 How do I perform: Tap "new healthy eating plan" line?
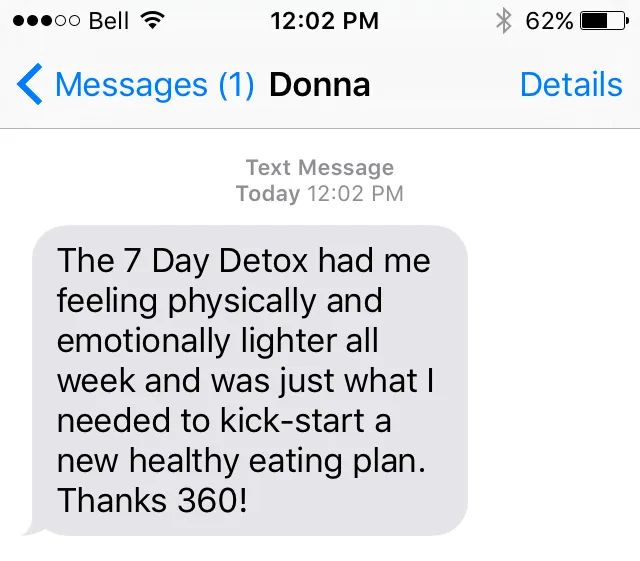point(241,461)
